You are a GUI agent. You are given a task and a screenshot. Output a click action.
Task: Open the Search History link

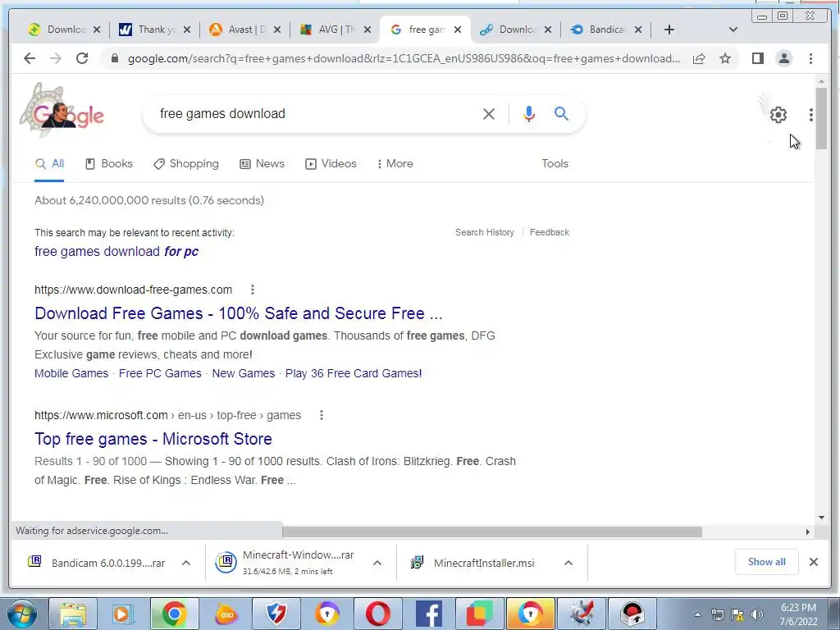(484, 232)
